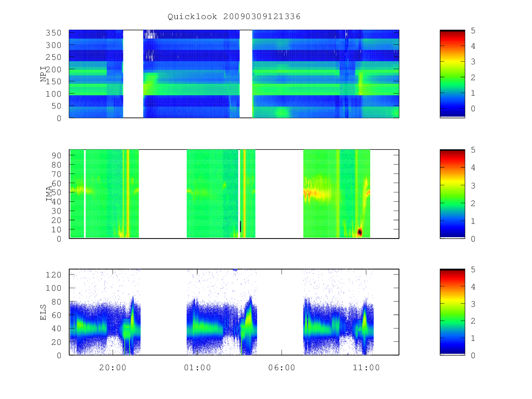
Task: Click the first white data gap in NPI panel
Action: coord(133,74)
